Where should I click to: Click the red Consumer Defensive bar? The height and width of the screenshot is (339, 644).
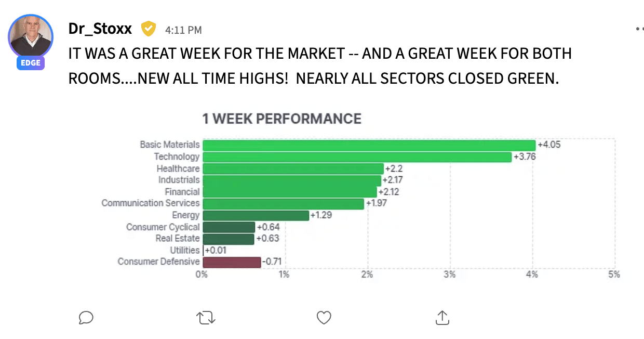(x=232, y=262)
